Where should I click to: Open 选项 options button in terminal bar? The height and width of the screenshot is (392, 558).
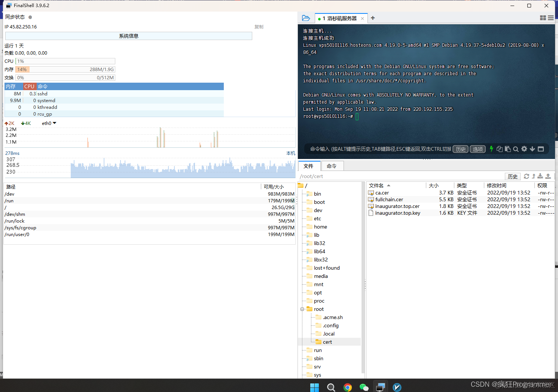pos(478,149)
